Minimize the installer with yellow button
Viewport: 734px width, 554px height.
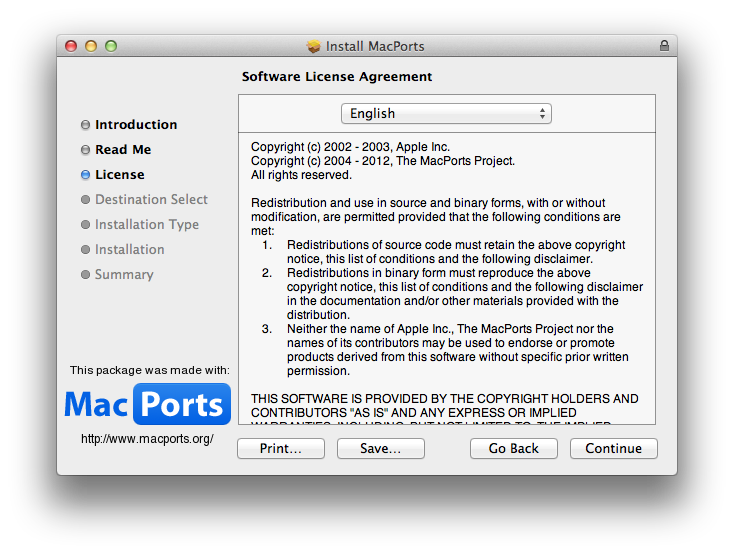91,46
